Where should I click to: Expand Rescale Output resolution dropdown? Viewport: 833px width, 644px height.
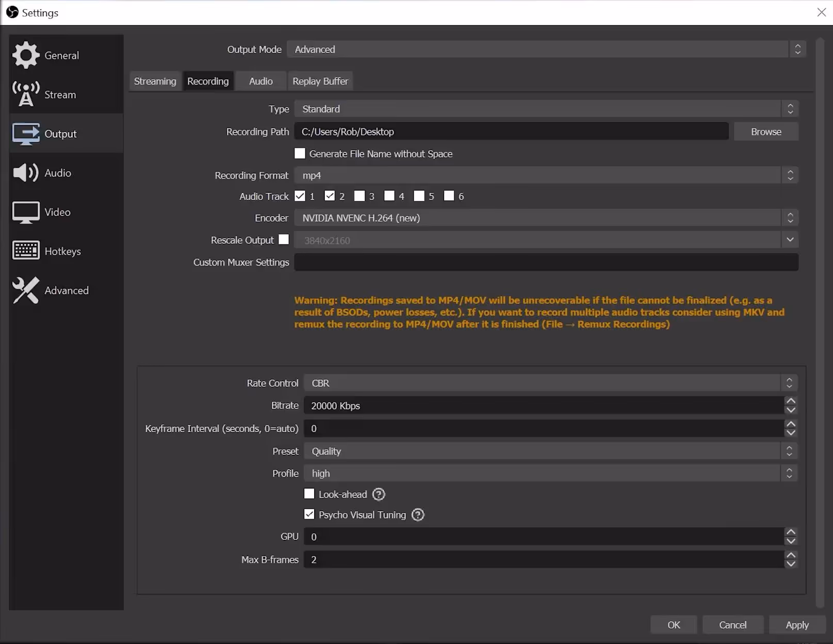(790, 240)
